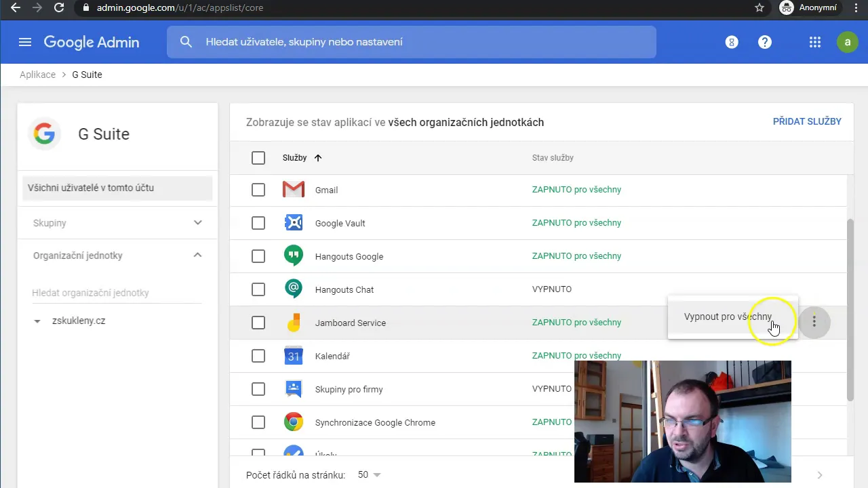Click Kalendář service name

tap(332, 356)
